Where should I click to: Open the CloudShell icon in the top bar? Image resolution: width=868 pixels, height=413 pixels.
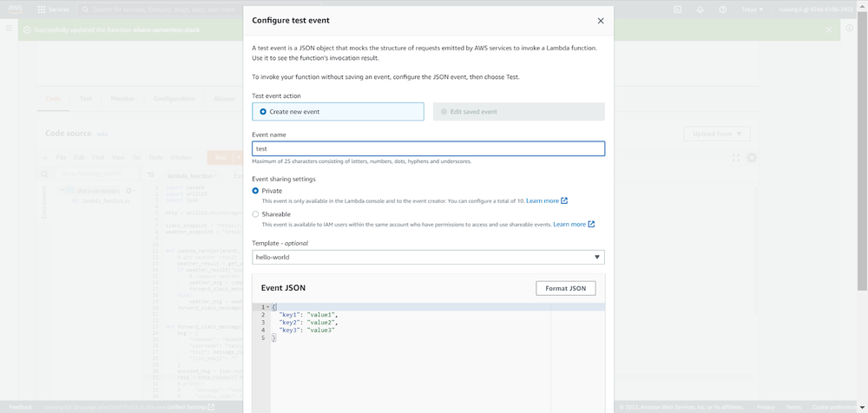coord(678,10)
